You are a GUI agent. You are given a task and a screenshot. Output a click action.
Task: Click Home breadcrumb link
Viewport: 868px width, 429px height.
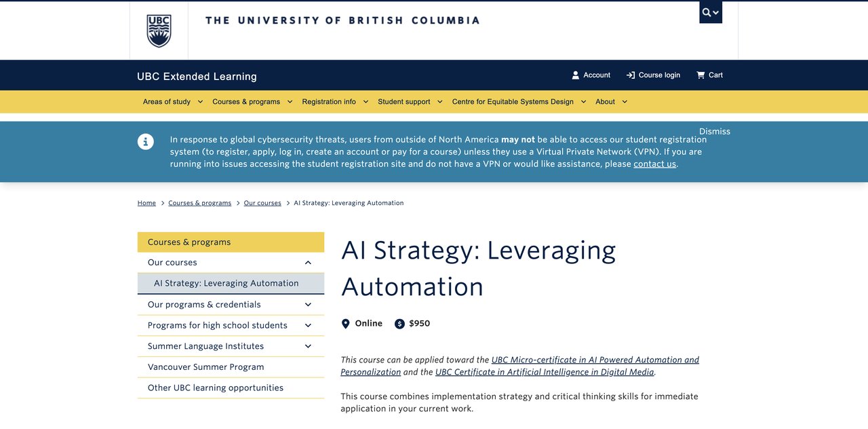coord(146,203)
